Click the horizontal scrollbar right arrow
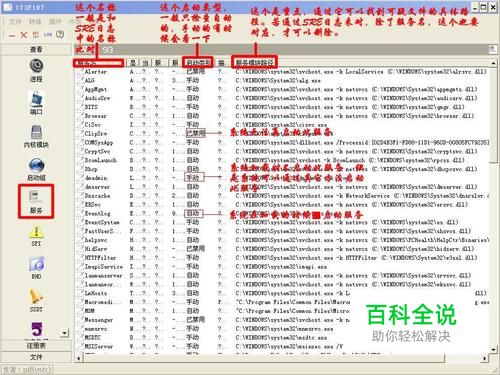Viewport: 500px width, 375px height. 484,359
